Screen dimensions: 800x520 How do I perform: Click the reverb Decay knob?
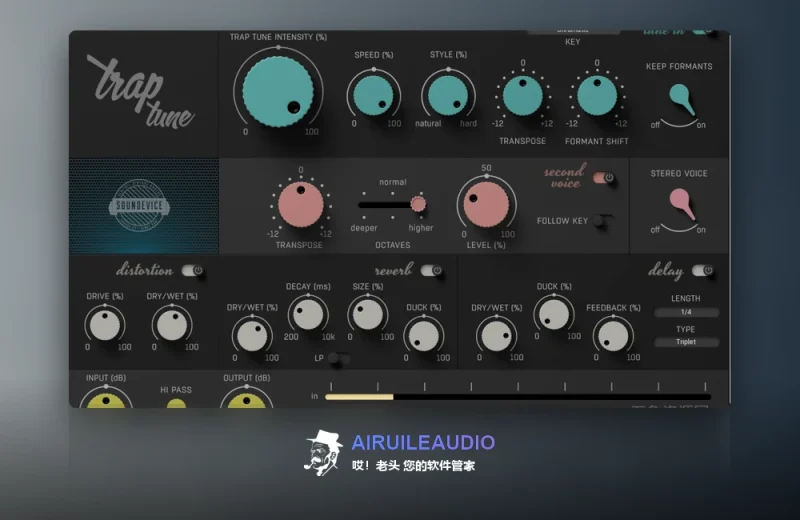click(308, 315)
